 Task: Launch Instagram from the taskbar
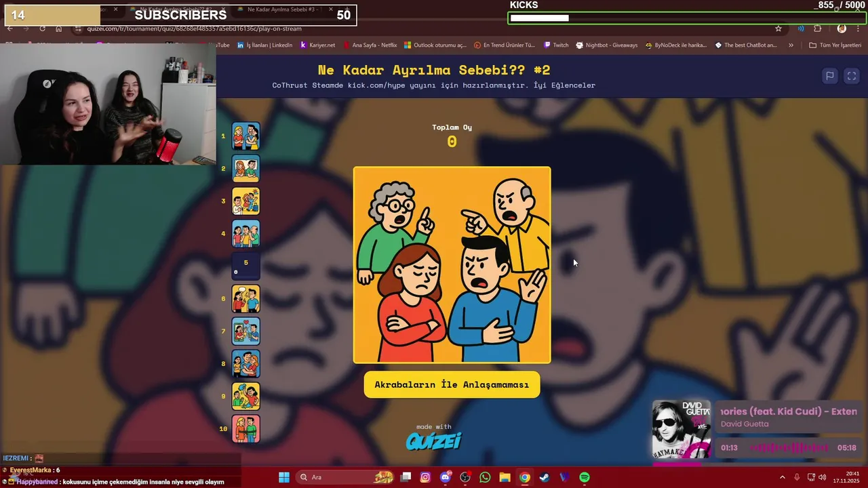[425, 477]
